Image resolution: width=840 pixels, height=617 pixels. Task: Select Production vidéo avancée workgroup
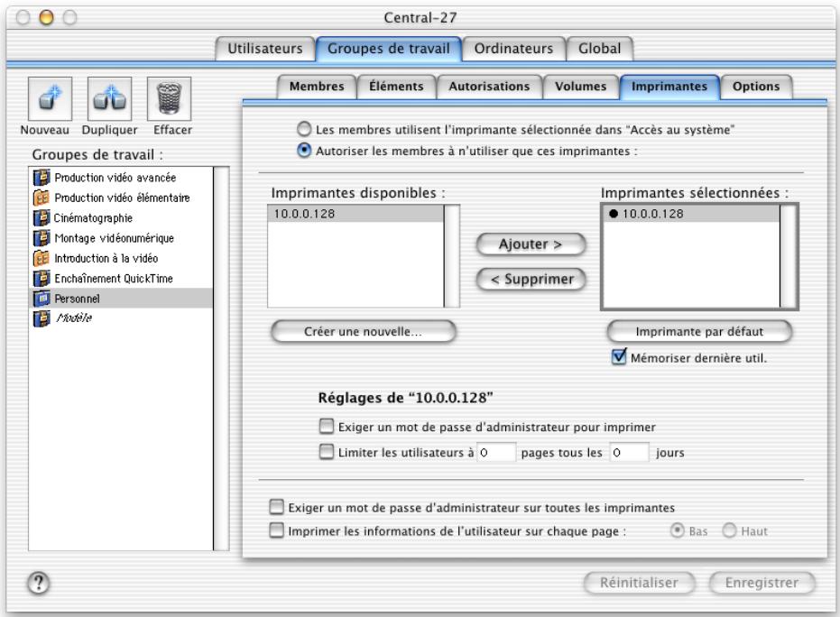pos(121,178)
